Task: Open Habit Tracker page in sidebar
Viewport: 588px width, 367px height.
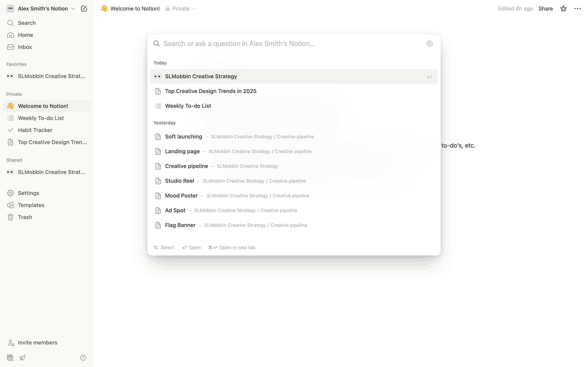Action: [35, 130]
